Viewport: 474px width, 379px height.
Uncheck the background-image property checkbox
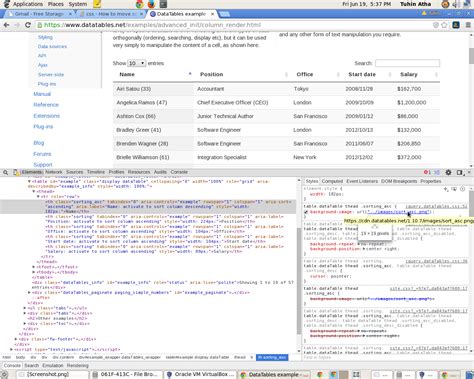click(306, 212)
